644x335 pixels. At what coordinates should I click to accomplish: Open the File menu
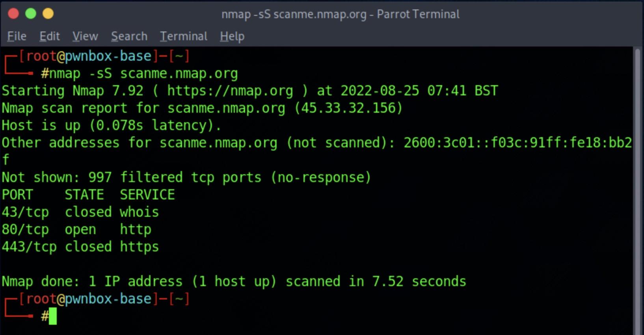17,36
